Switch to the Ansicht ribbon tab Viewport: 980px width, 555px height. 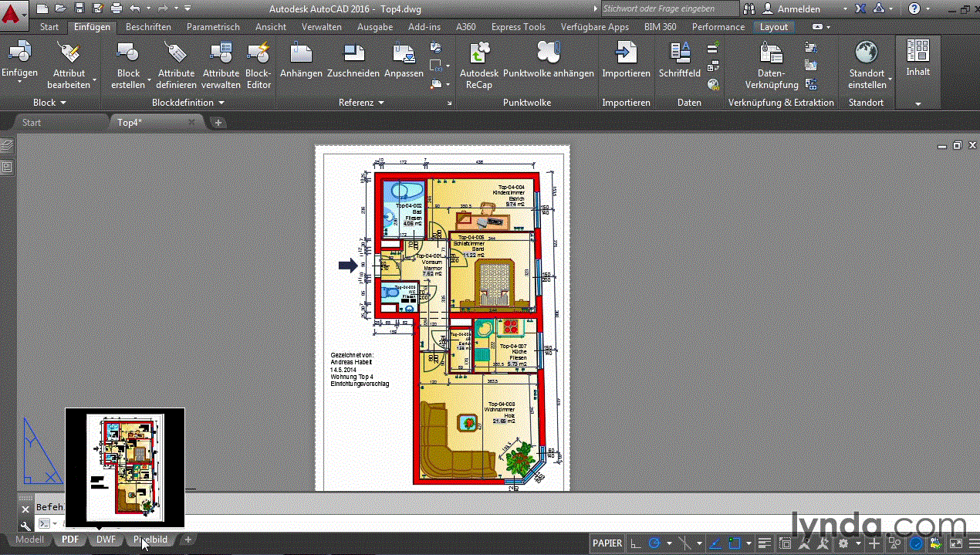(271, 27)
